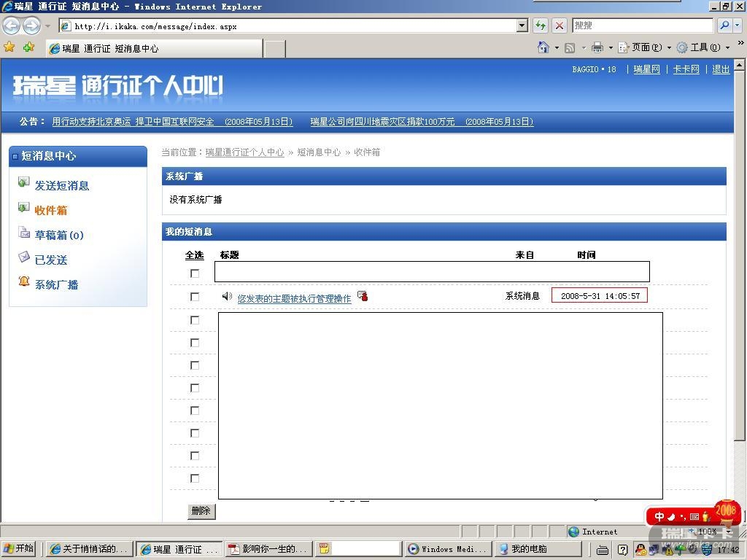Open Favorites Center star icon

tap(9, 47)
